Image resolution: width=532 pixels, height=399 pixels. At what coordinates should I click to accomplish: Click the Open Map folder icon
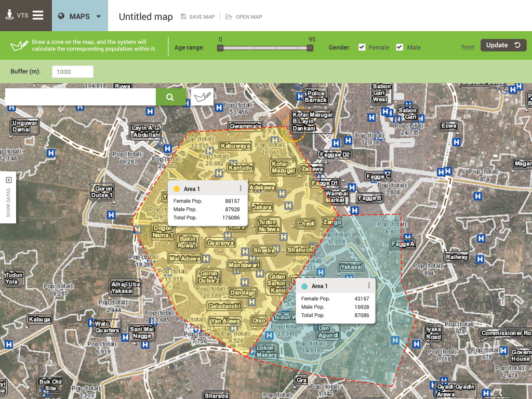click(229, 17)
